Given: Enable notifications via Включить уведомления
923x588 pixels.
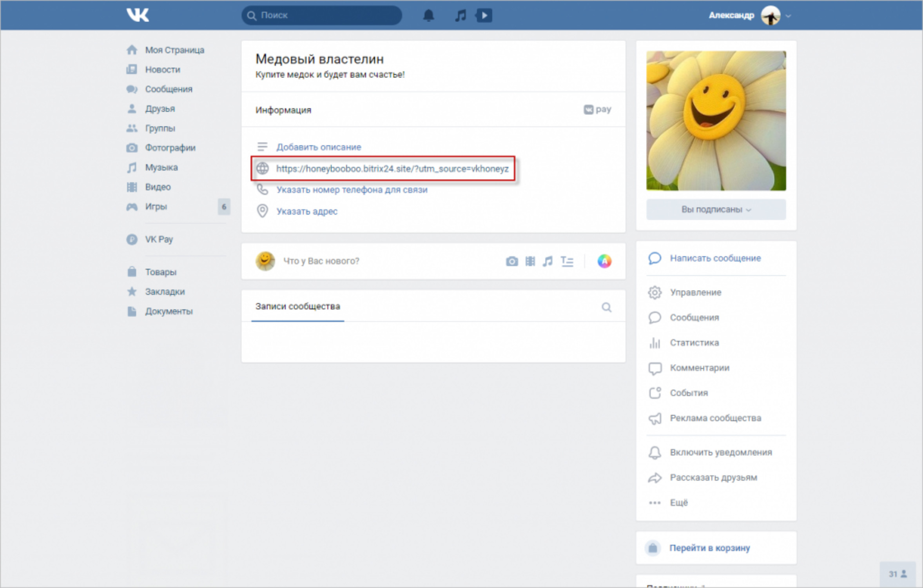Looking at the screenshot, I should coord(720,452).
